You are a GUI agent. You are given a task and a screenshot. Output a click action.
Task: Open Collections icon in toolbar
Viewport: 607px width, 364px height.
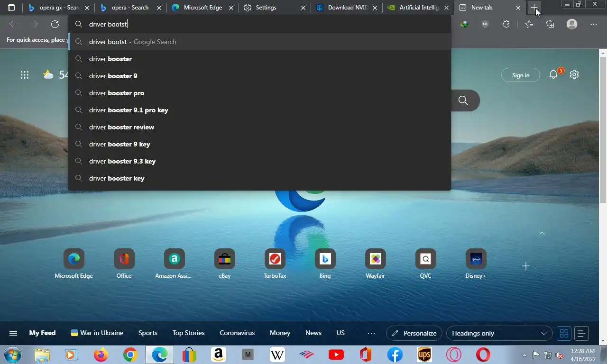550,24
